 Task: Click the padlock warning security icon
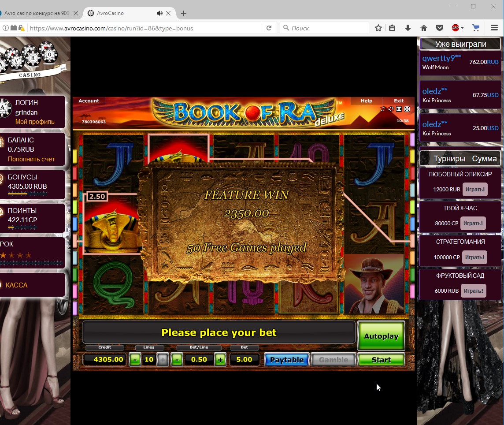coord(22,28)
